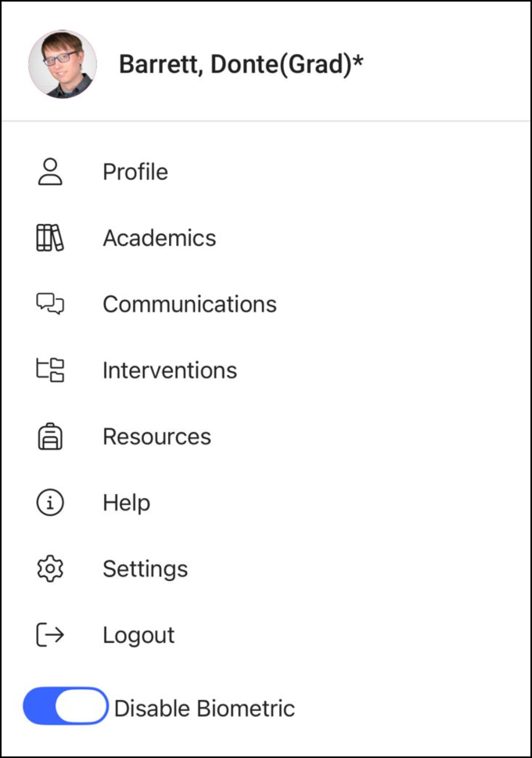Screen dimensions: 532x758
Task: Go to the Interventions section
Action: pos(170,370)
